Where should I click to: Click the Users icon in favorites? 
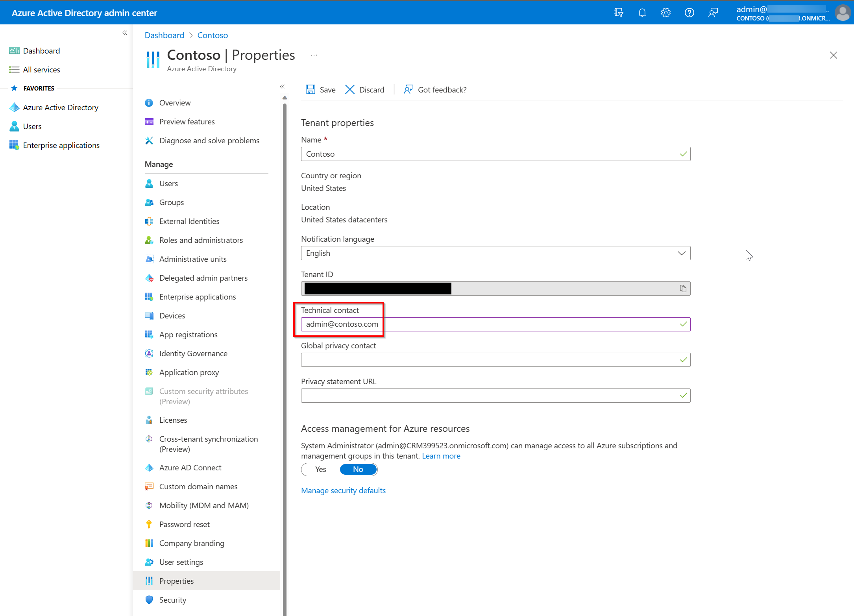point(15,126)
